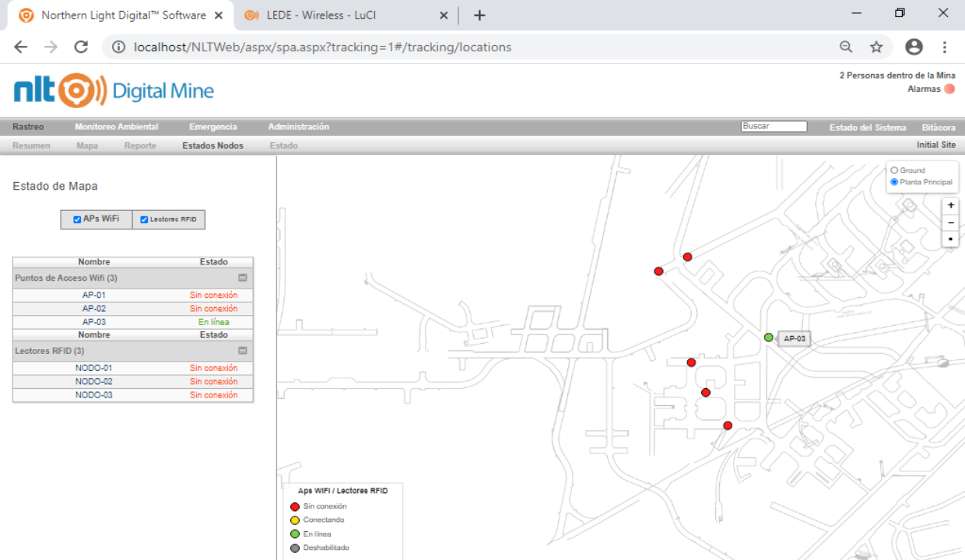
Task: View site information for localhost
Action: [118, 47]
